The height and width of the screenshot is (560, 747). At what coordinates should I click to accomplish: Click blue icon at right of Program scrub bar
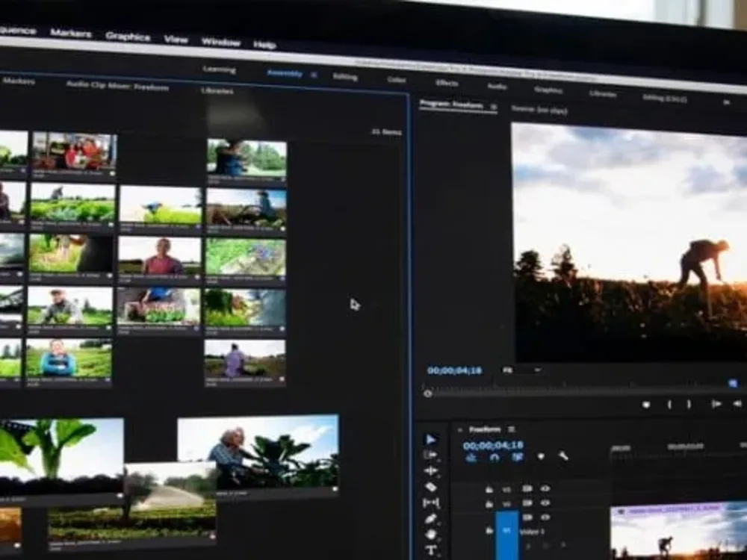point(733,383)
